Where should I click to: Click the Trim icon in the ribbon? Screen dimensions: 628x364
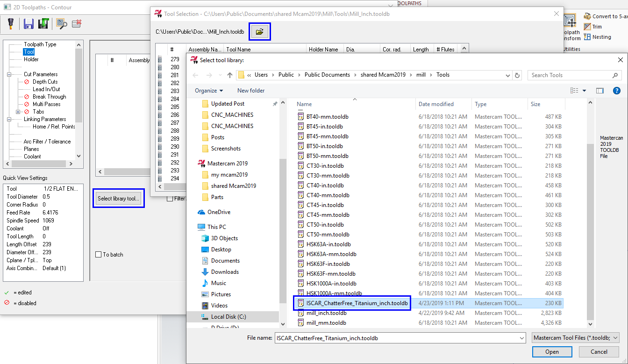[587, 27]
